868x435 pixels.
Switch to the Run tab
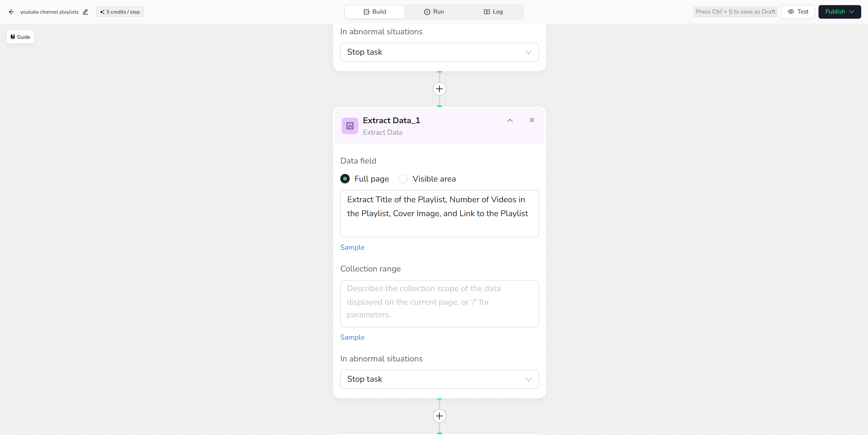[434, 12]
